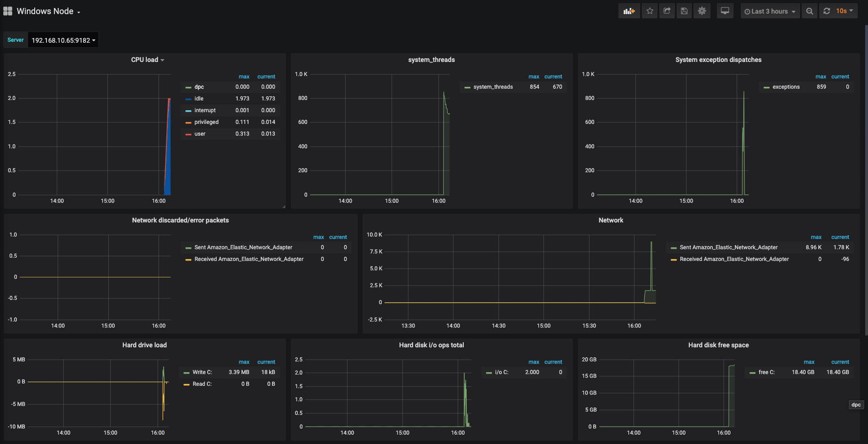Screen dimensions: 868x444
Task: Open the Server 192.168.10.65:9182 dropdown
Action: (63, 40)
